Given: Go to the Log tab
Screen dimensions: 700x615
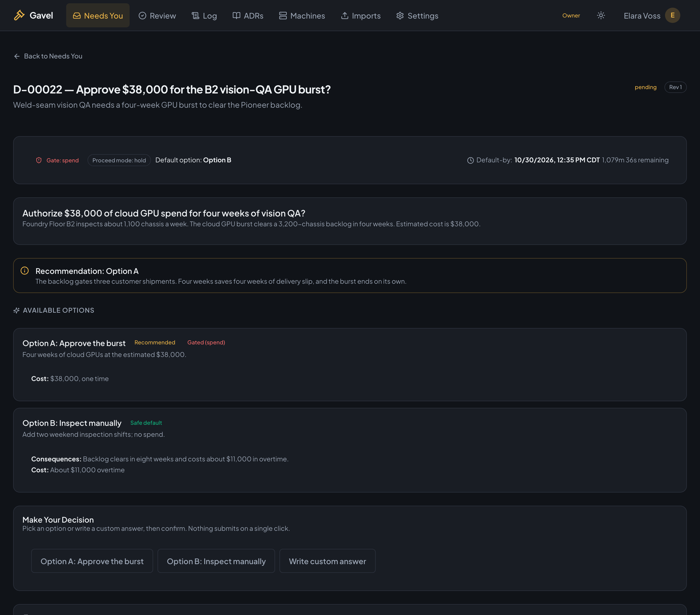Looking at the screenshot, I should click(x=204, y=16).
